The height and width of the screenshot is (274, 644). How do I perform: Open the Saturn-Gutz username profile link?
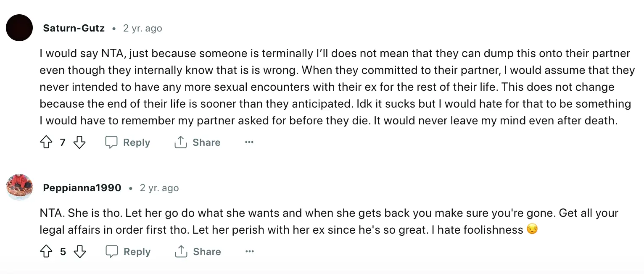point(74,29)
